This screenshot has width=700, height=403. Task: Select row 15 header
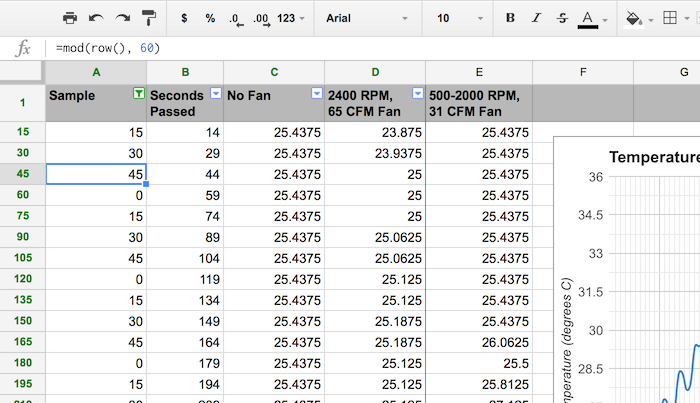(22, 132)
